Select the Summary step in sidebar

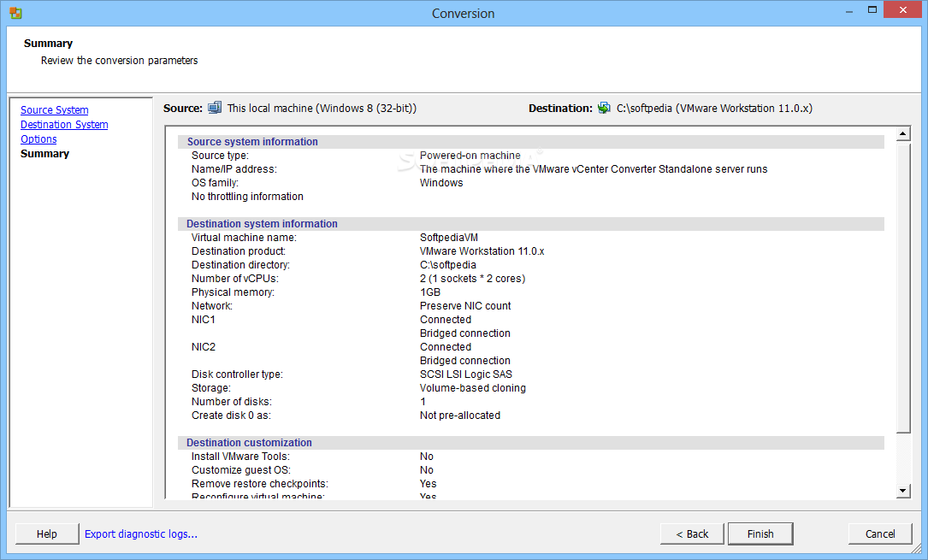point(45,154)
